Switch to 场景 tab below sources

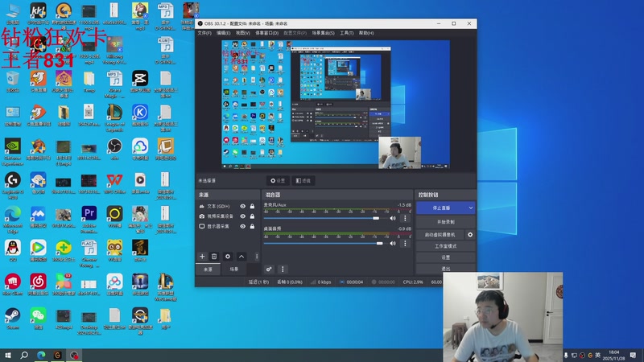[234, 269]
